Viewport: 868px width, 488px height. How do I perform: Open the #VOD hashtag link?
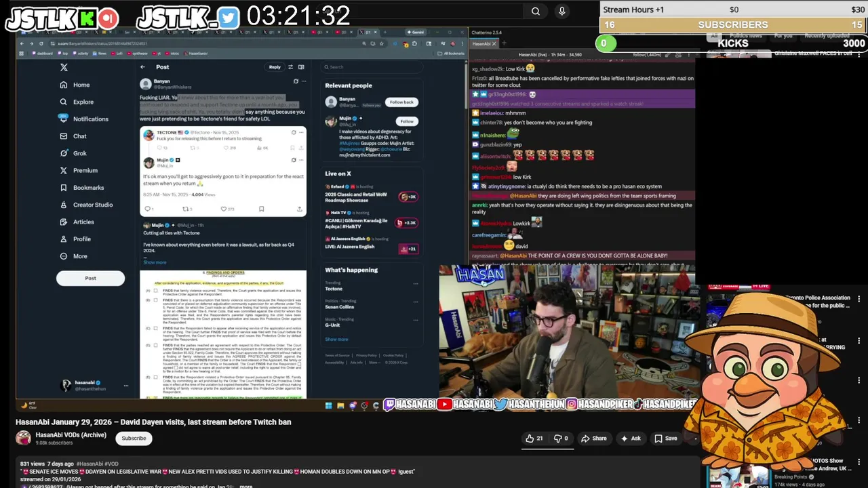coord(112,464)
